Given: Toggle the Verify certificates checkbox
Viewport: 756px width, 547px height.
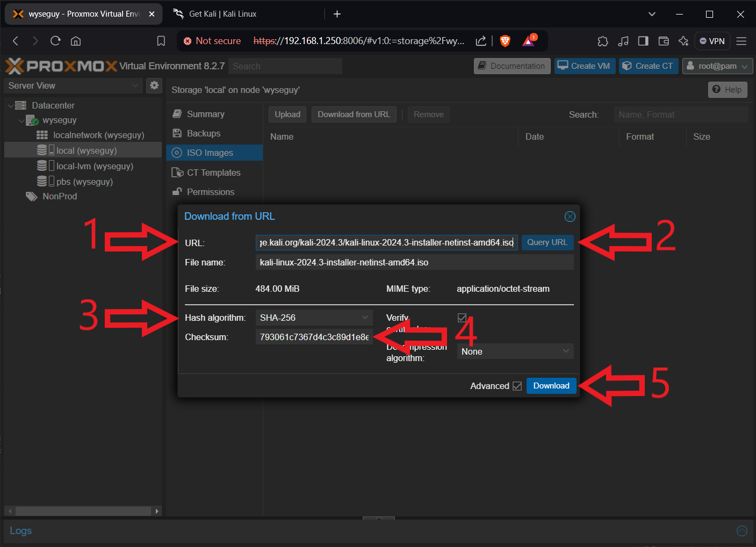Looking at the screenshot, I should (462, 318).
